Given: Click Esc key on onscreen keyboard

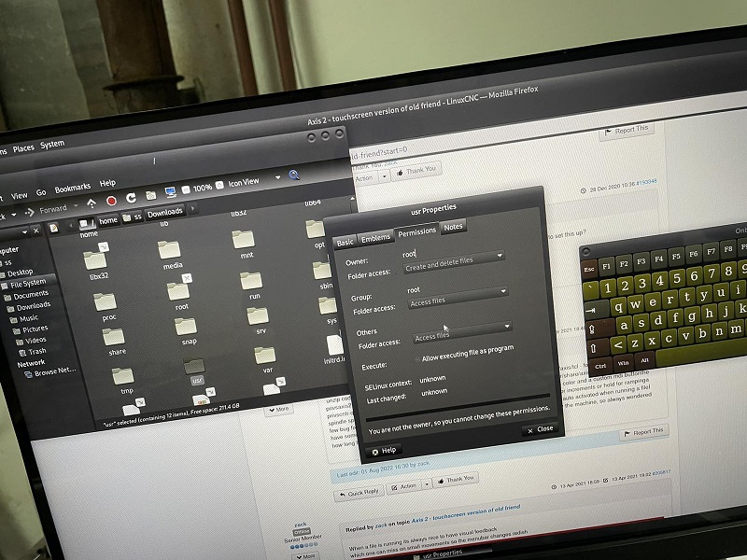Looking at the screenshot, I should (589, 270).
